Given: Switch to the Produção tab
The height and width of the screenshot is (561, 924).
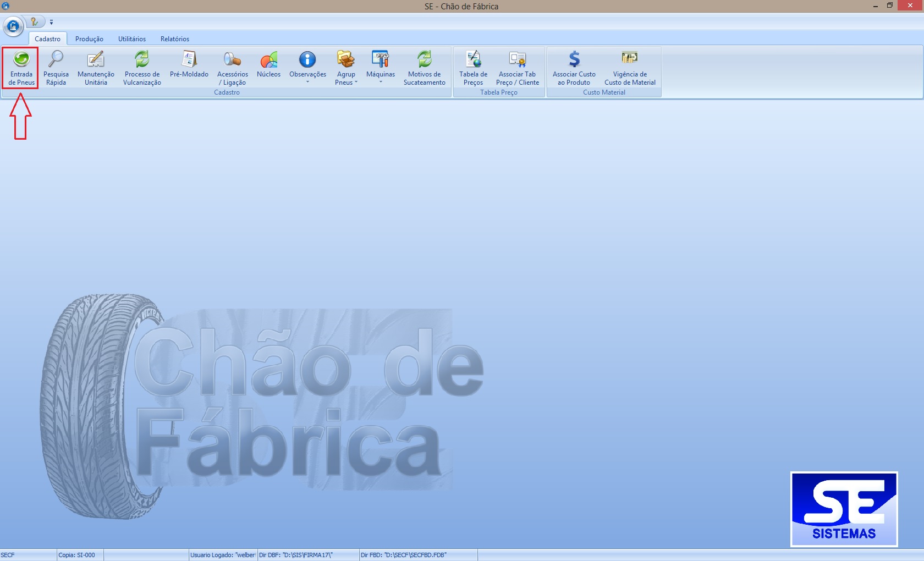Looking at the screenshot, I should 89,39.
